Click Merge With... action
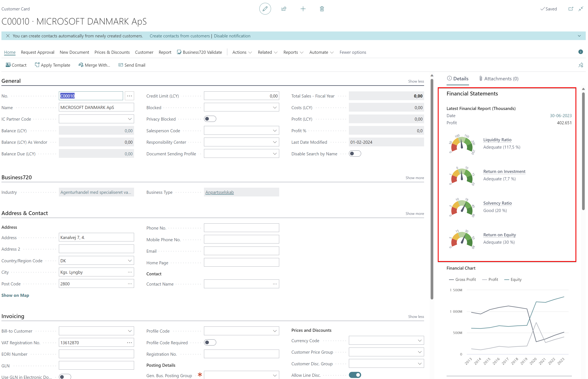This screenshot has height=379, width=588. [94, 65]
